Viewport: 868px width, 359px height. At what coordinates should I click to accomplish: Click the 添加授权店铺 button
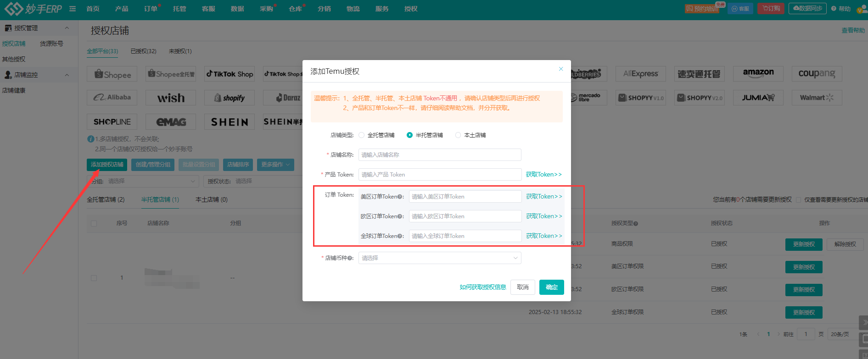(107, 165)
